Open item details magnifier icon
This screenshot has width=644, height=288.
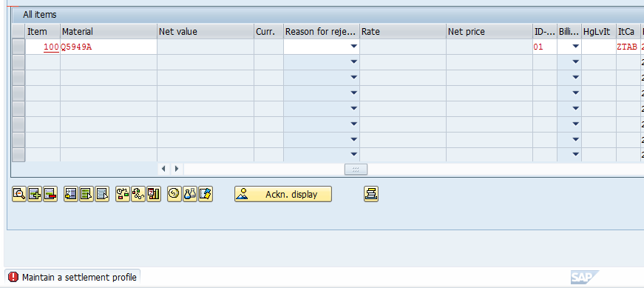point(19,194)
